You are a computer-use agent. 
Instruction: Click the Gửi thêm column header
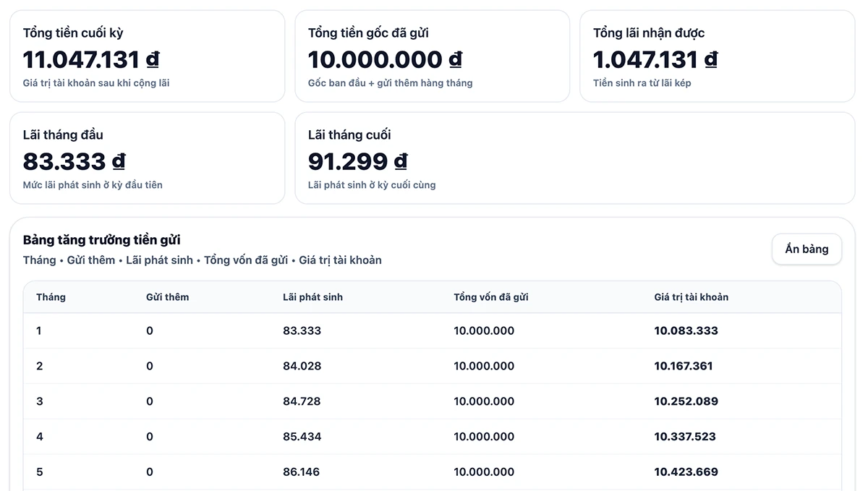tap(167, 297)
